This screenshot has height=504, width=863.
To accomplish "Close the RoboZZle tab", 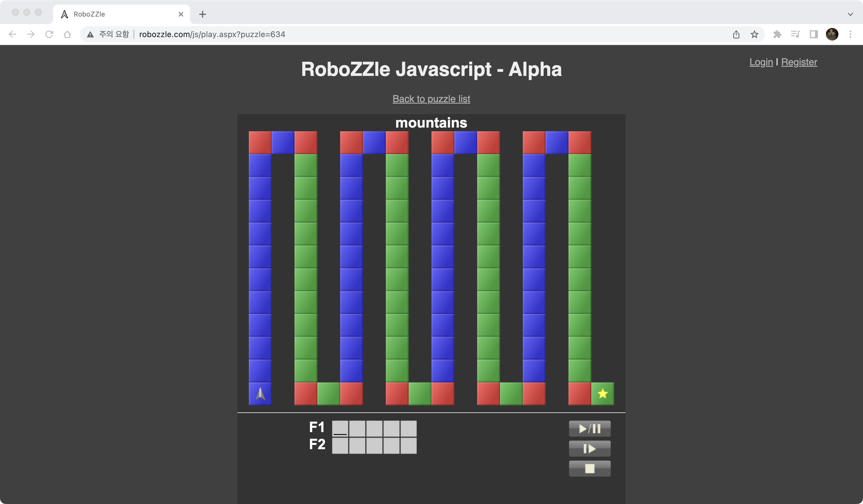I will tap(181, 14).
